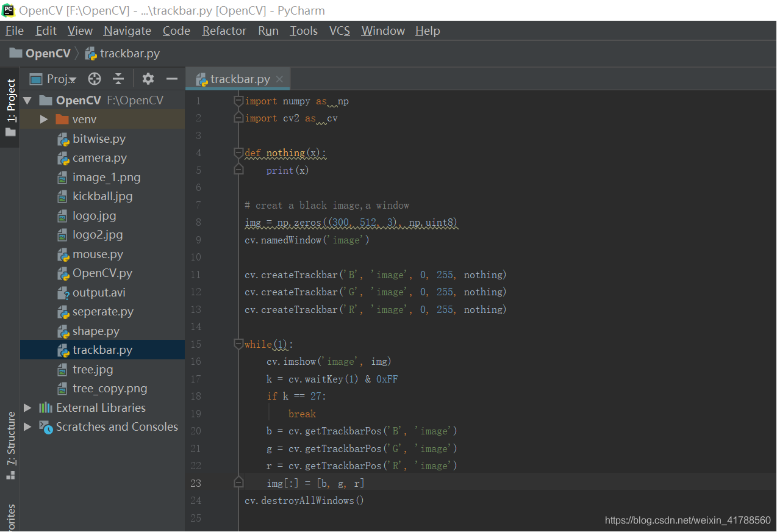Click the createTrackbar 'B' line

[x=376, y=275]
